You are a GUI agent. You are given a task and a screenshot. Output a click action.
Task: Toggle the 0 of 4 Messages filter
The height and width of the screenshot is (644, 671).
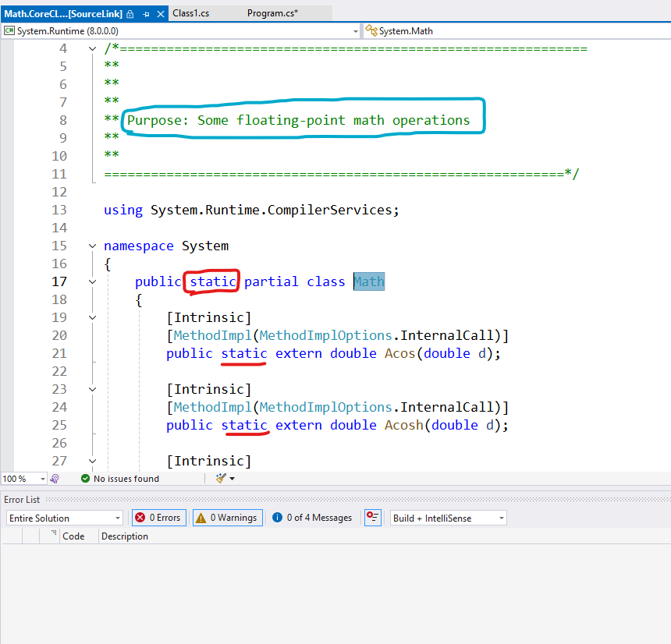coord(312,518)
